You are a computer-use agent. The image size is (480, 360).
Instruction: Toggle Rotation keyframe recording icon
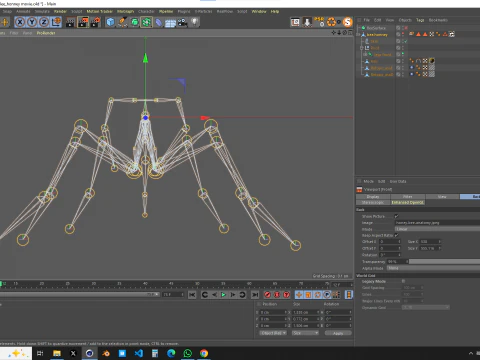(318, 295)
